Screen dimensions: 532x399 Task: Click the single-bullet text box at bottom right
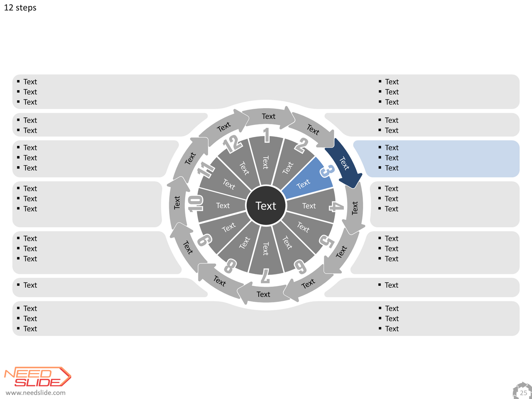[x=422, y=287]
